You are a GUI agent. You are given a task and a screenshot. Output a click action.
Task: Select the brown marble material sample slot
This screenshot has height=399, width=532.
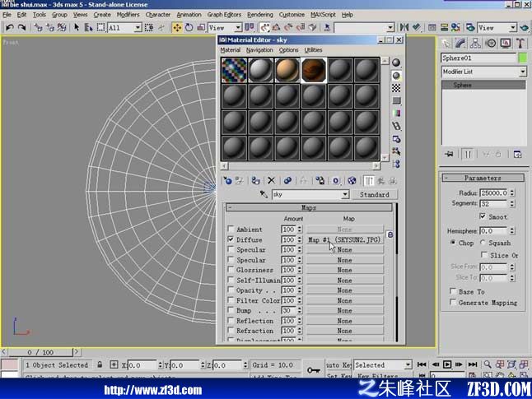(x=314, y=70)
